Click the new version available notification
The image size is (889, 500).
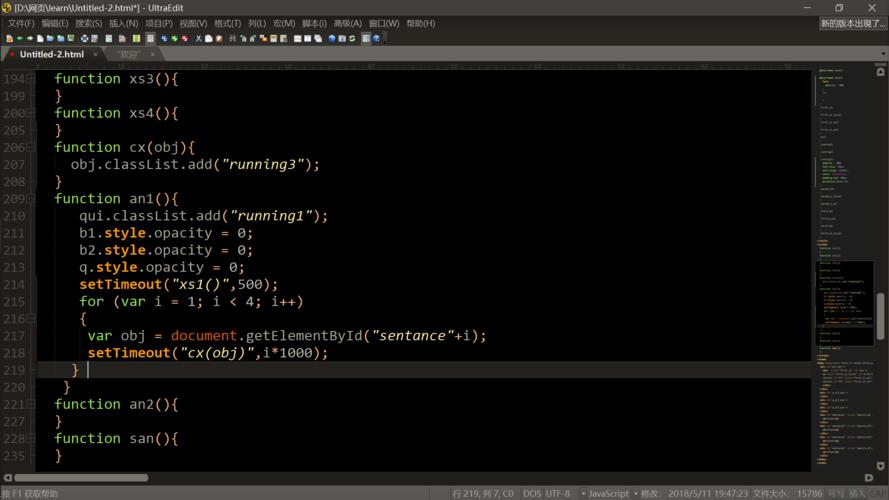point(852,23)
